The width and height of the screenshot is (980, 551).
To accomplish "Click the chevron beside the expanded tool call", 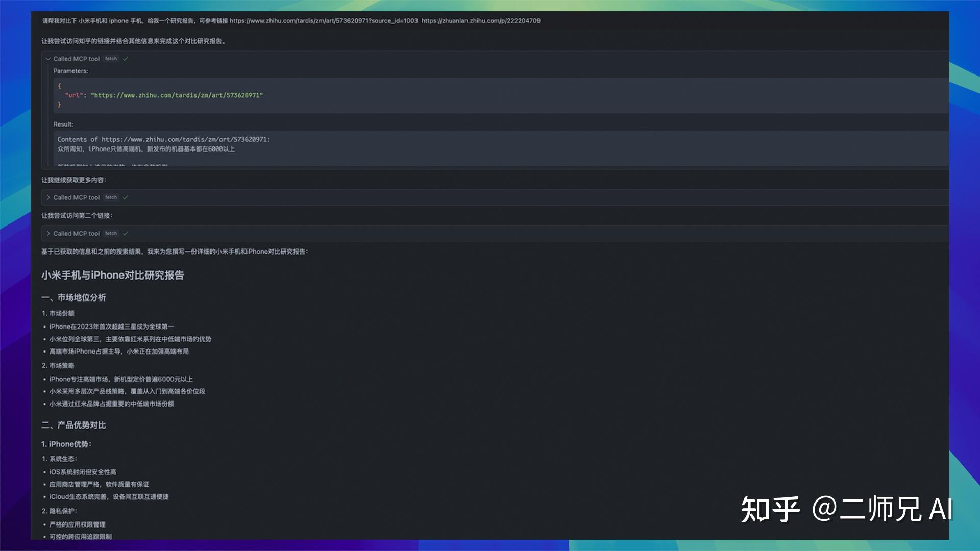I will point(48,59).
